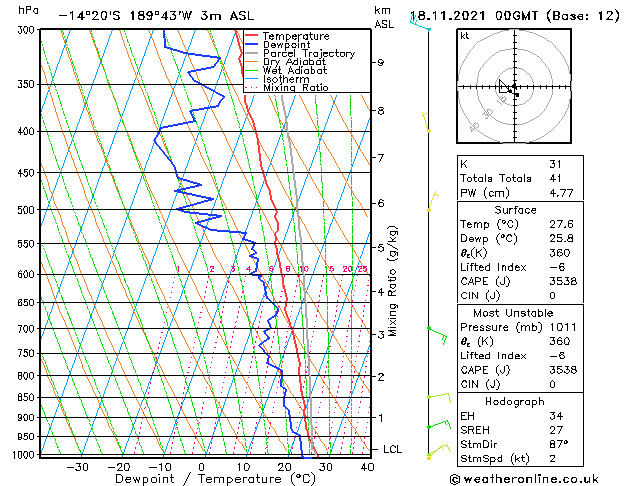Click the surface Dewp value 25.8

click(561, 239)
